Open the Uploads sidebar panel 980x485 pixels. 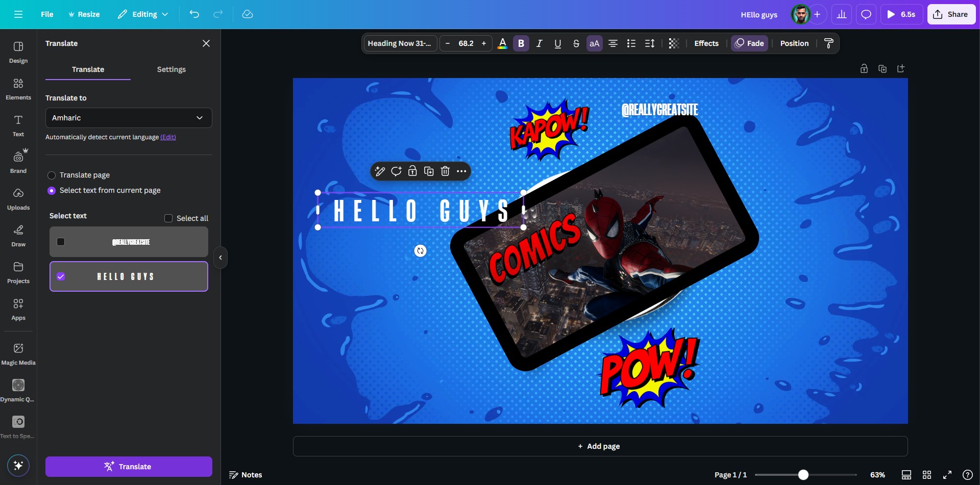(x=18, y=199)
